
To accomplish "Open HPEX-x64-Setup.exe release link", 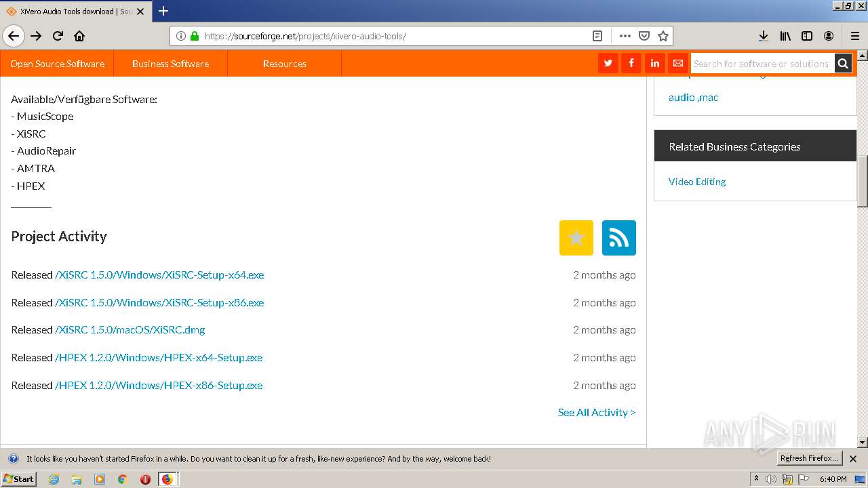I will click(159, 357).
